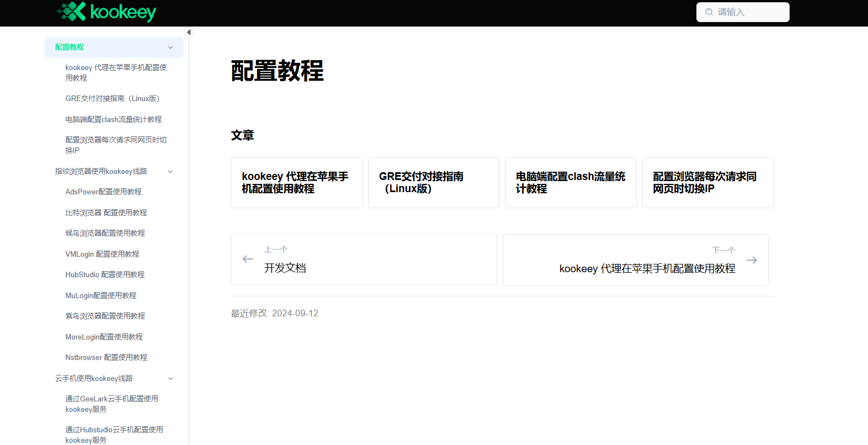The height and width of the screenshot is (445, 868).
Task: Click the 最近修改: 2024-09-12 text
Action: click(275, 313)
